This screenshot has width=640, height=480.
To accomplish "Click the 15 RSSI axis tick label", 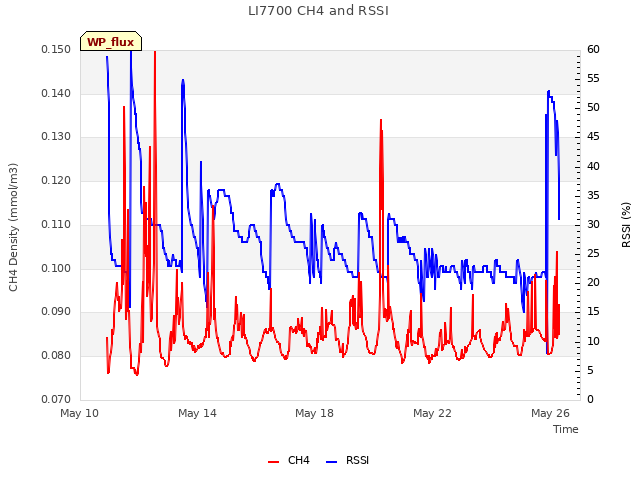I will coord(593,312).
